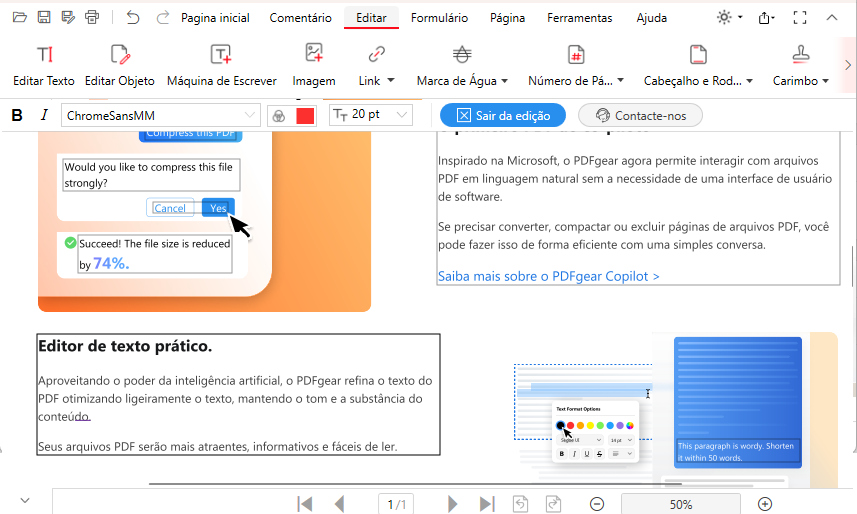Click the Save disk icon
This screenshot has width=857, height=514.
[44, 17]
